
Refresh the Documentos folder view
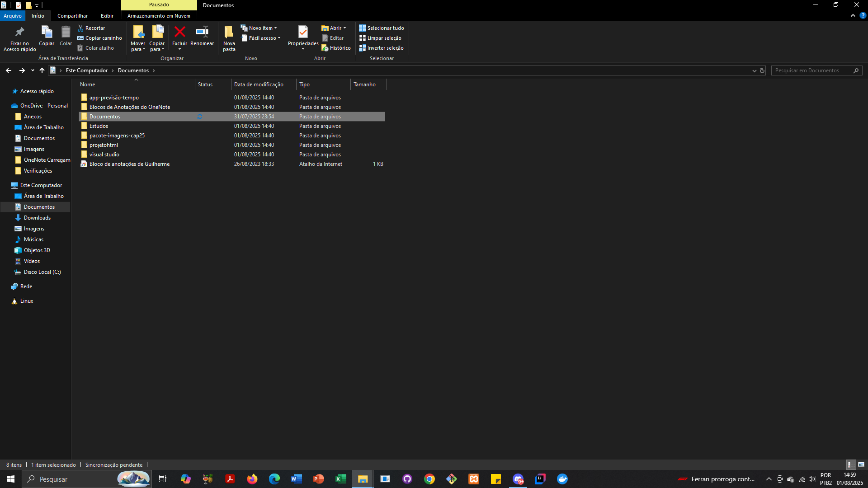[x=762, y=70]
